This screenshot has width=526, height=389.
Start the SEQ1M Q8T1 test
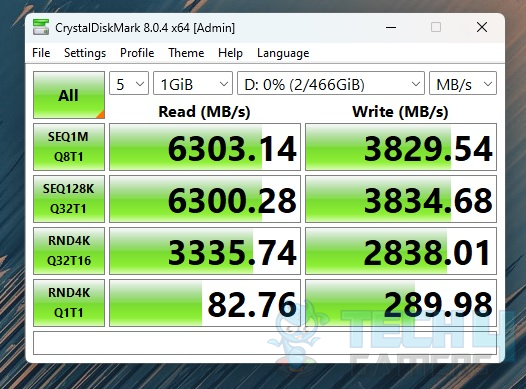69,147
